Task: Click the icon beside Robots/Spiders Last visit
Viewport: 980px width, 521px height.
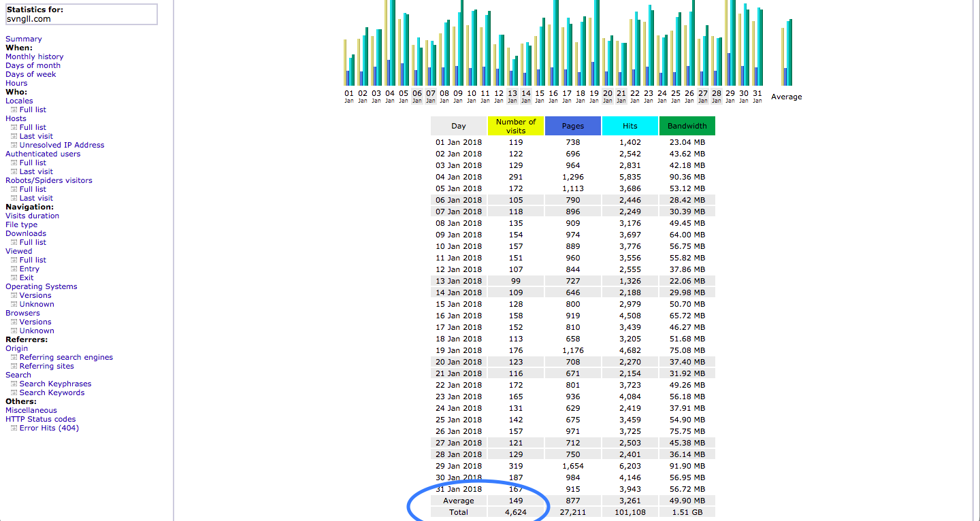Action: coord(14,198)
